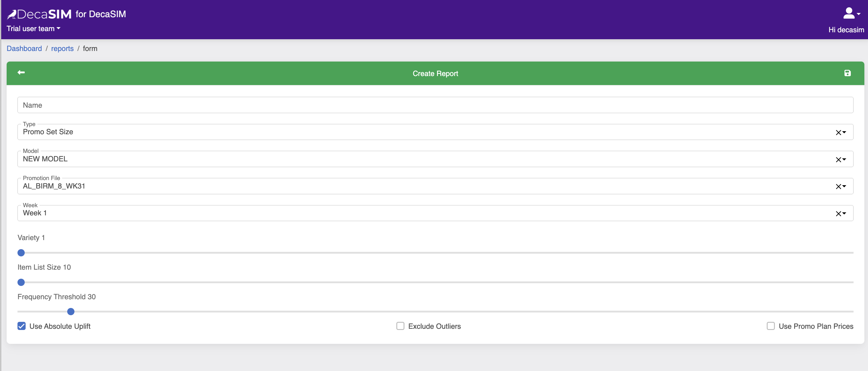Click the Variety slider handle

click(x=21, y=253)
